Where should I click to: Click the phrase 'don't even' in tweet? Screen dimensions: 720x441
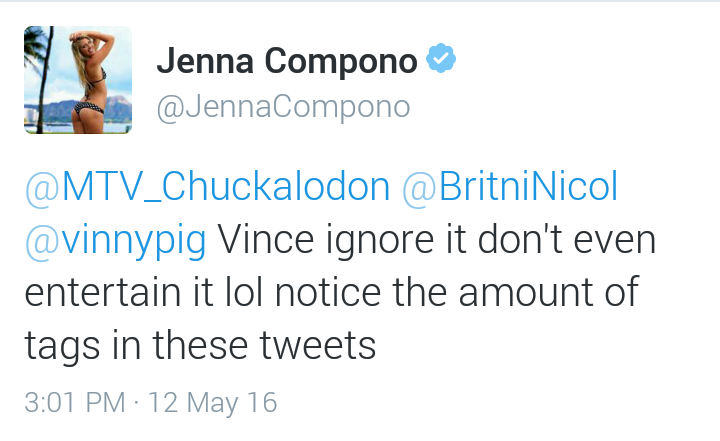(x=567, y=239)
